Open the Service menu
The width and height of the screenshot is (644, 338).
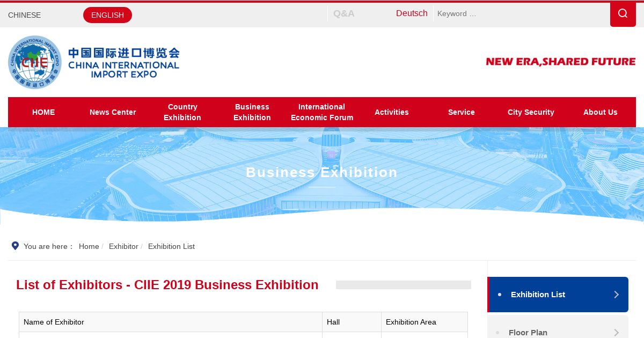tap(462, 112)
